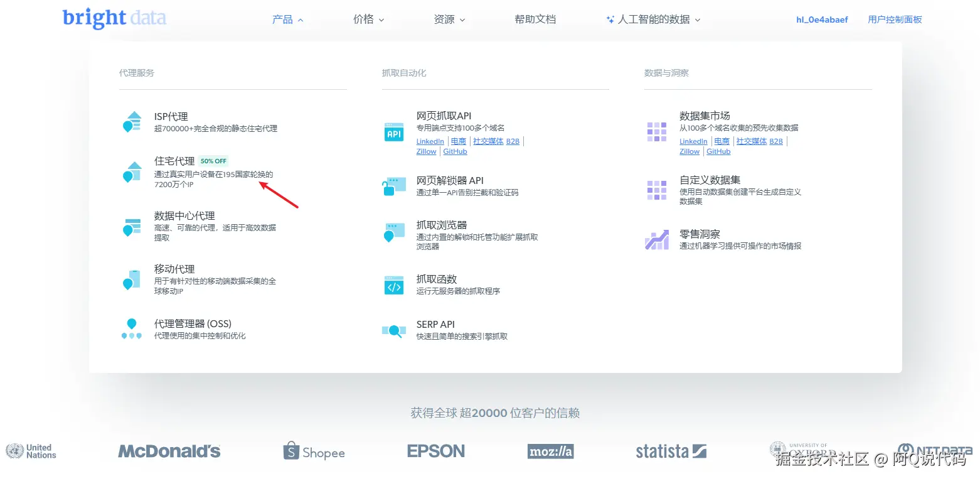The width and height of the screenshot is (980, 481).
Task: Open 自定义数据集 product entry
Action: [x=725, y=190]
